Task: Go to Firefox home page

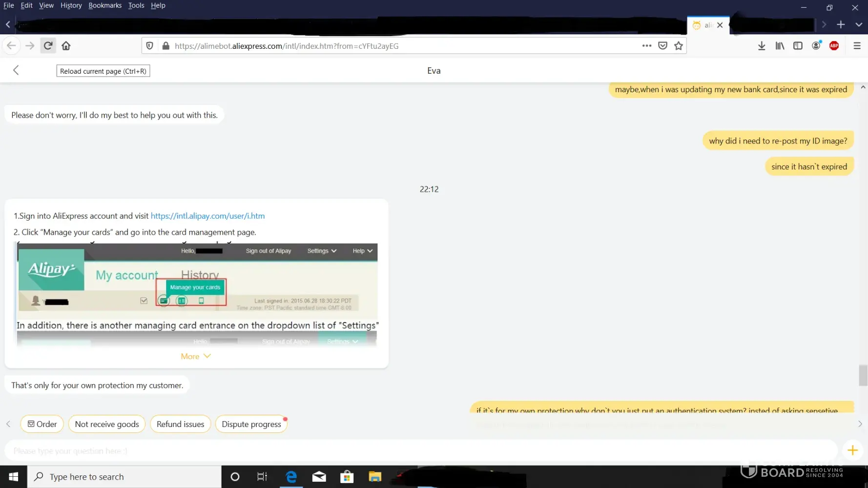Action: coord(66,46)
